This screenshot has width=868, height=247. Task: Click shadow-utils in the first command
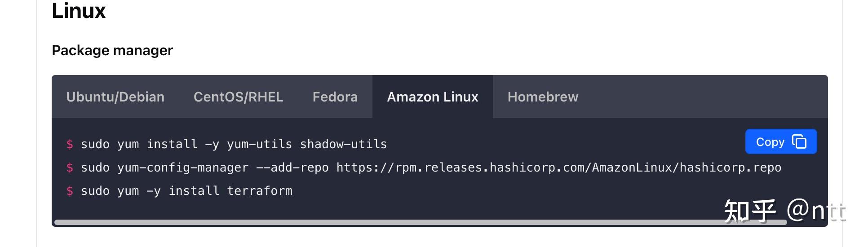tap(343, 144)
